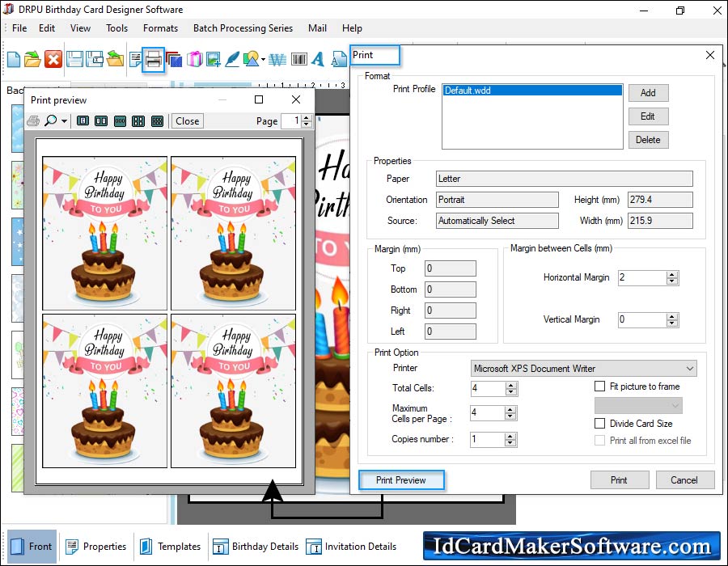Increase the Horizontal Margin value
Screen dimensions: 728x566
point(672,275)
